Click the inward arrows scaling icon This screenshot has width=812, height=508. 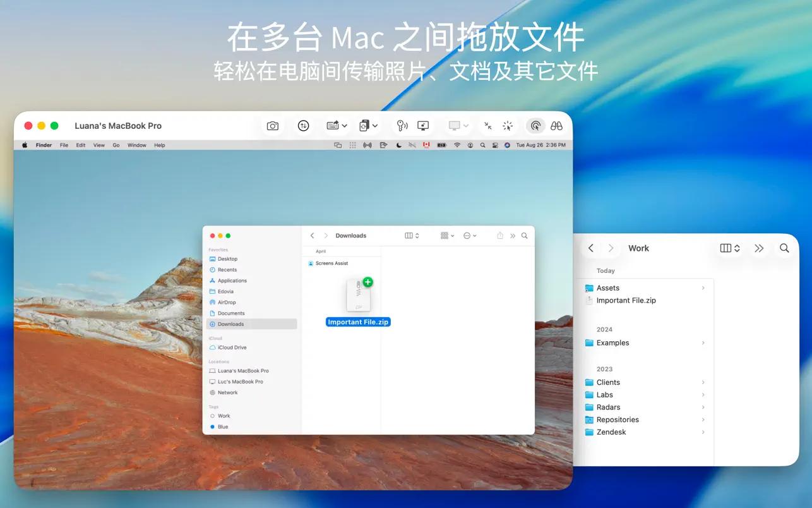click(x=488, y=126)
